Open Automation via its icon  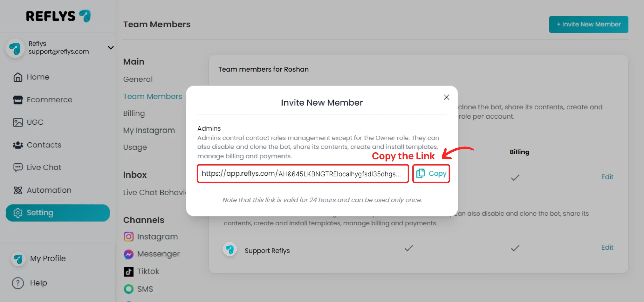pyautogui.click(x=18, y=190)
